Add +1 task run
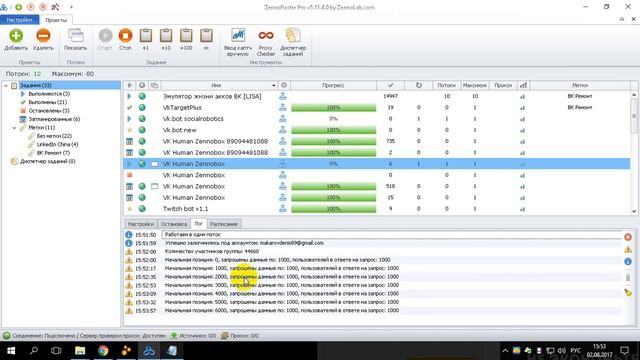This screenshot has height=360, width=640. pyautogui.click(x=146, y=40)
